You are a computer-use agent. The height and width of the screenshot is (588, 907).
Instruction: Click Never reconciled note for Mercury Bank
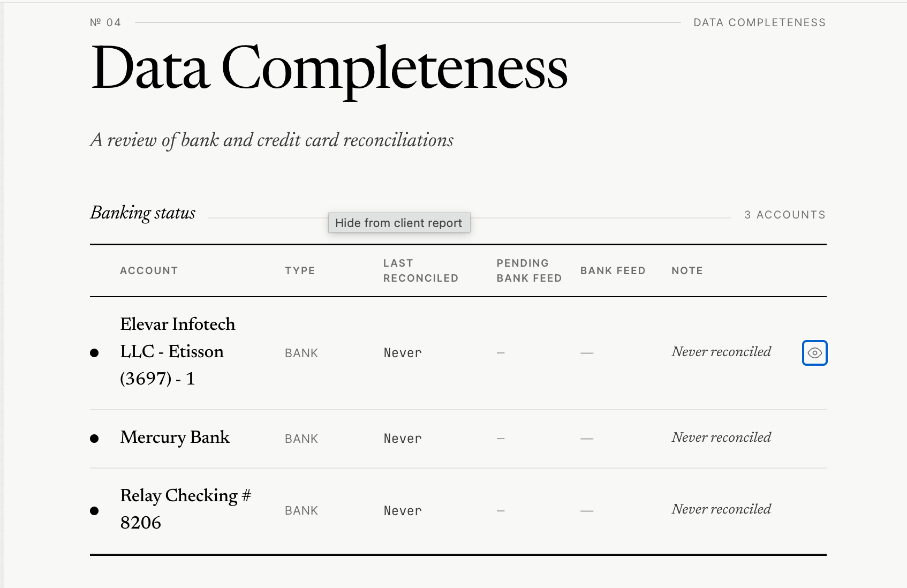click(721, 438)
